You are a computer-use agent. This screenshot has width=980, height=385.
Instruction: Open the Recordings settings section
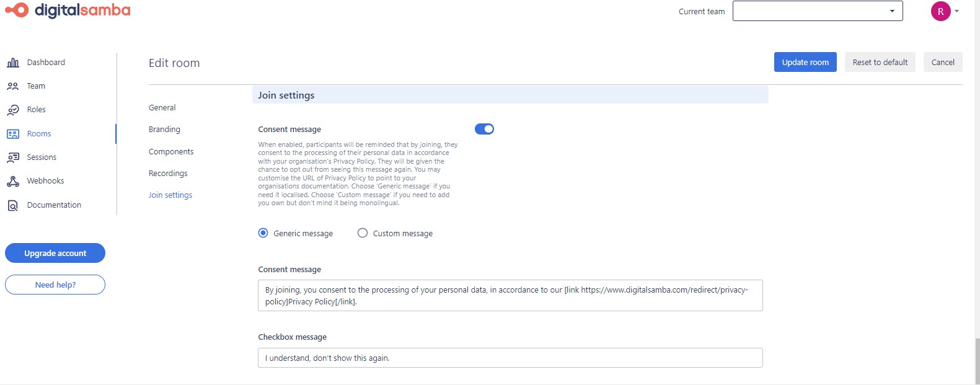point(168,174)
